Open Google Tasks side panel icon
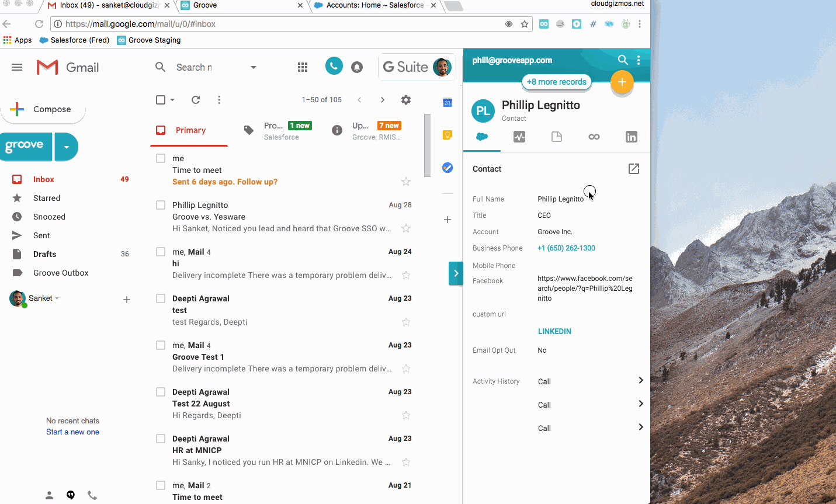This screenshot has width=836, height=504. click(448, 168)
